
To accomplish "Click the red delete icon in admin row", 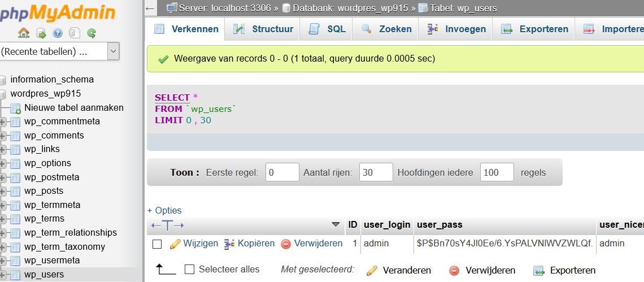I will pos(286,244).
